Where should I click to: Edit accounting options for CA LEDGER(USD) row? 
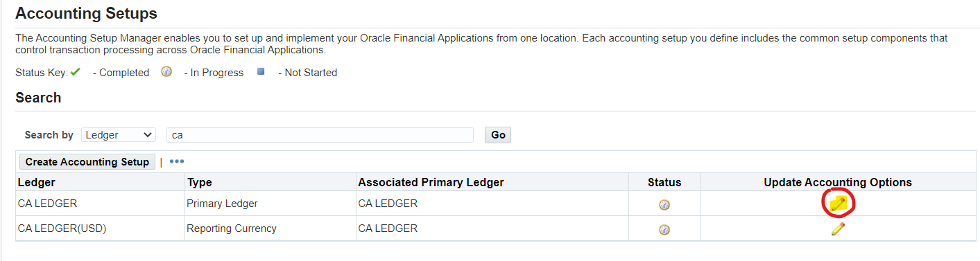(x=838, y=229)
